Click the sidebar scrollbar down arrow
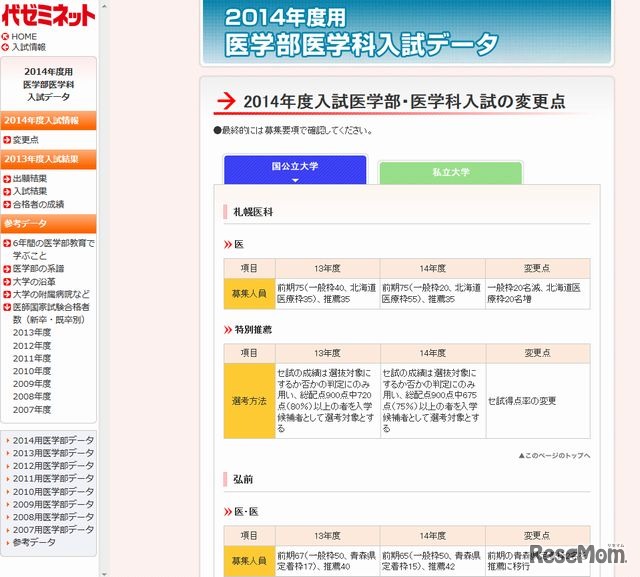The height and width of the screenshot is (577, 640). click(x=104, y=570)
